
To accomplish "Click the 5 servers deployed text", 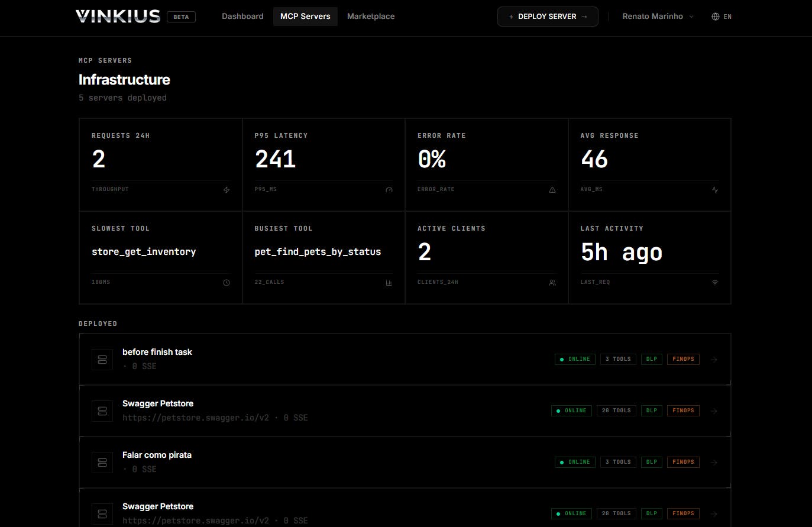I will pos(122,98).
